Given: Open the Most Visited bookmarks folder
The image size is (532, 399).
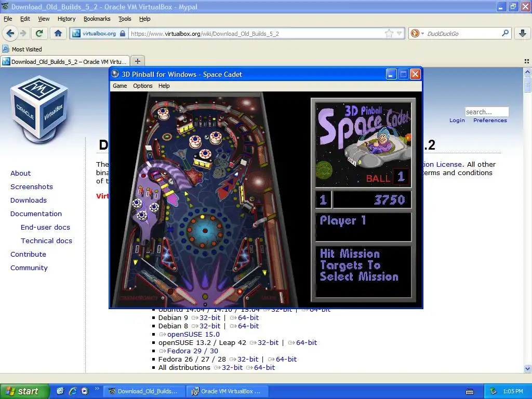Looking at the screenshot, I should 22,49.
